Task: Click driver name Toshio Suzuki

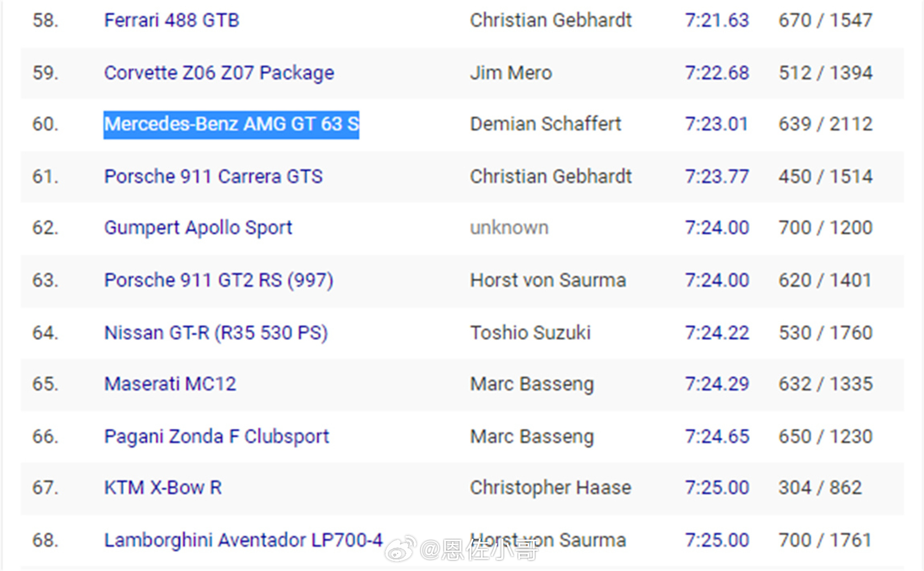Action: pyautogui.click(x=530, y=333)
